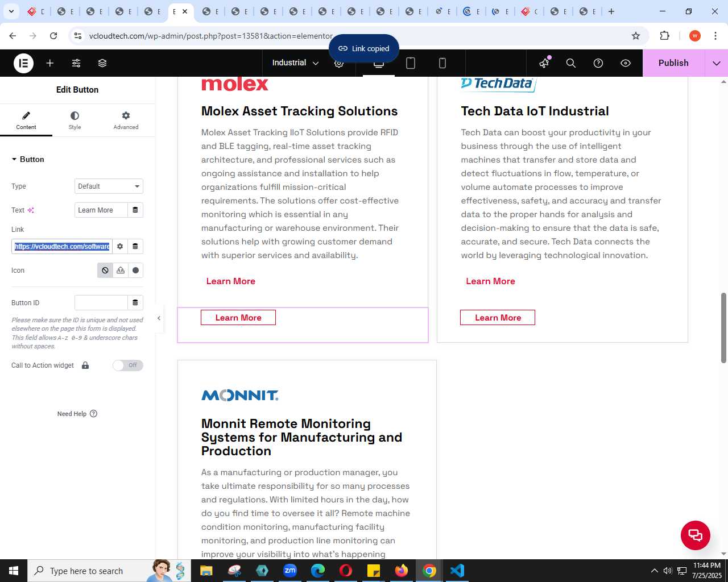728x582 pixels.
Task: Open the Finder search icon
Action: coord(571,63)
